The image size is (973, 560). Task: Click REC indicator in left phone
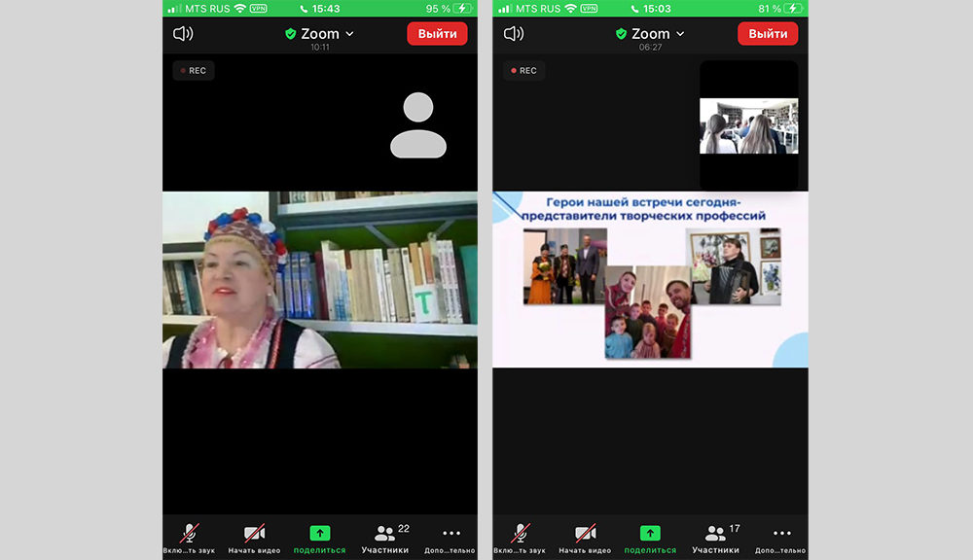point(193,71)
